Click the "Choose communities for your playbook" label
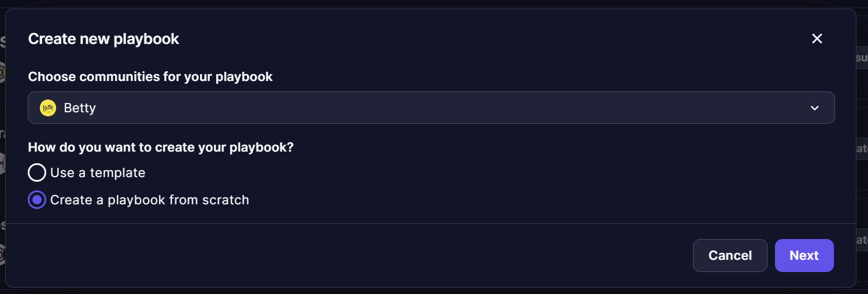This screenshot has width=868, height=294. (x=150, y=76)
